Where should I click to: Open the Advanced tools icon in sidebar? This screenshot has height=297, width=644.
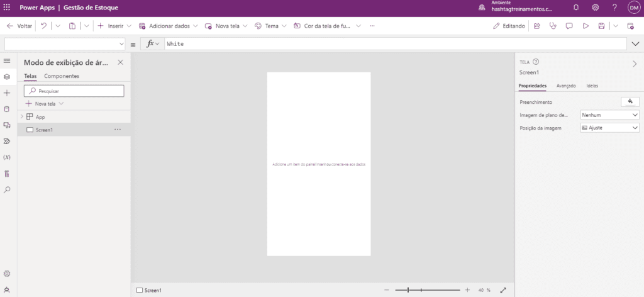6,174
